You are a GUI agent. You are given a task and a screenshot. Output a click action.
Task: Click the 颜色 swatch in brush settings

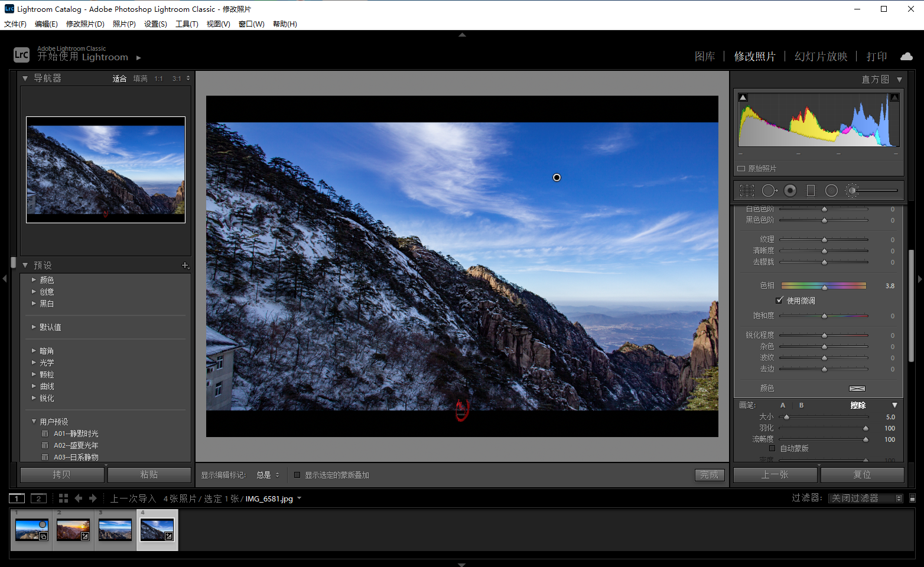857,389
